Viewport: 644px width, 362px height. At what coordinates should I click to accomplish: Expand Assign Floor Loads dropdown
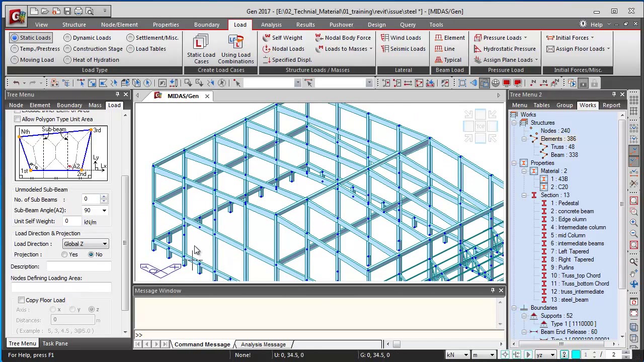(x=608, y=49)
